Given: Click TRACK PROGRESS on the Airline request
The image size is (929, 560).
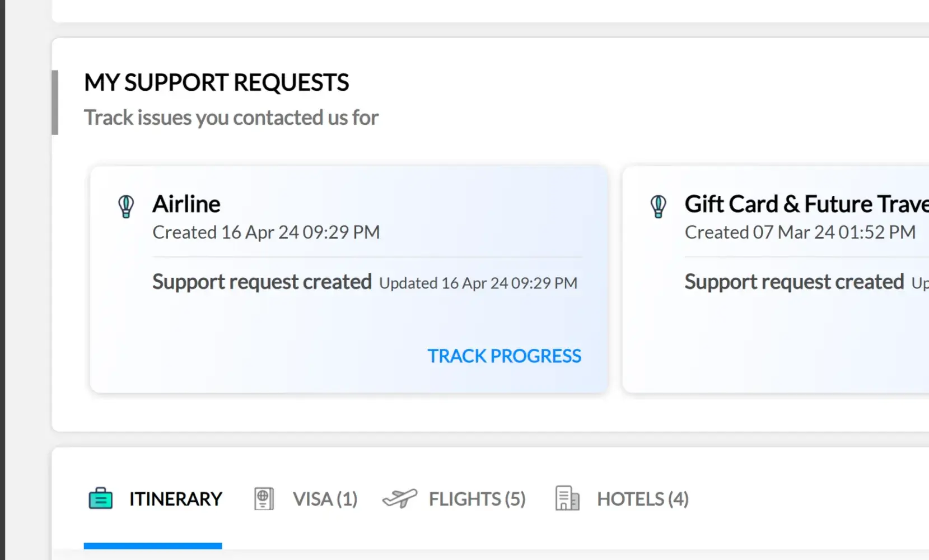Looking at the screenshot, I should click(x=504, y=356).
